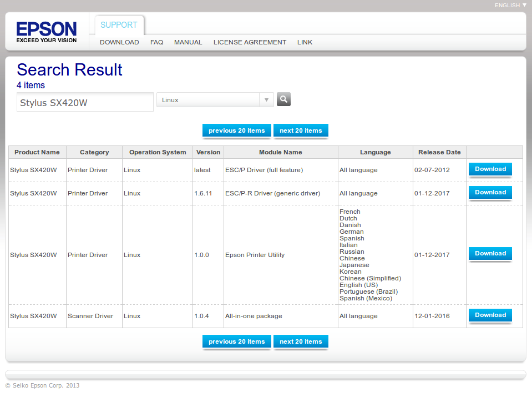Viewport: 532px width, 397px height.
Task: Expand the Linux operating system dropdown
Action: (215, 100)
